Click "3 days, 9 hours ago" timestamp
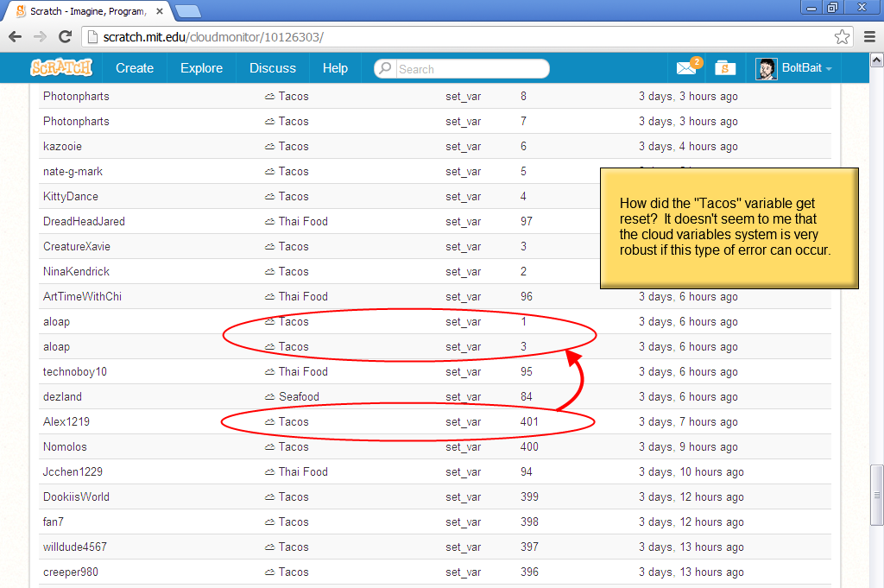Image resolution: width=884 pixels, height=588 pixels. 688,447
